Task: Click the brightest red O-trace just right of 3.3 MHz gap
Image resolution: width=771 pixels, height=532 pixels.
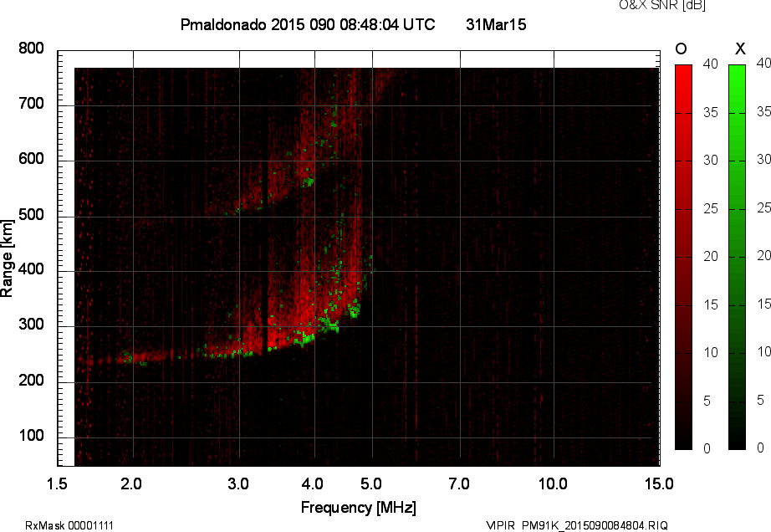Action: point(276,335)
